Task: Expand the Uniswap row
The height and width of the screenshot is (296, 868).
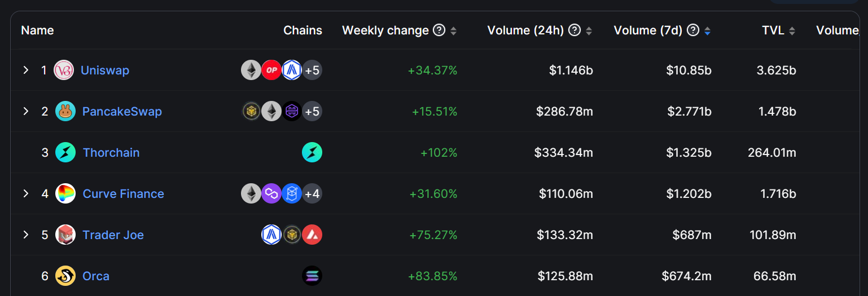Action: click(x=25, y=70)
